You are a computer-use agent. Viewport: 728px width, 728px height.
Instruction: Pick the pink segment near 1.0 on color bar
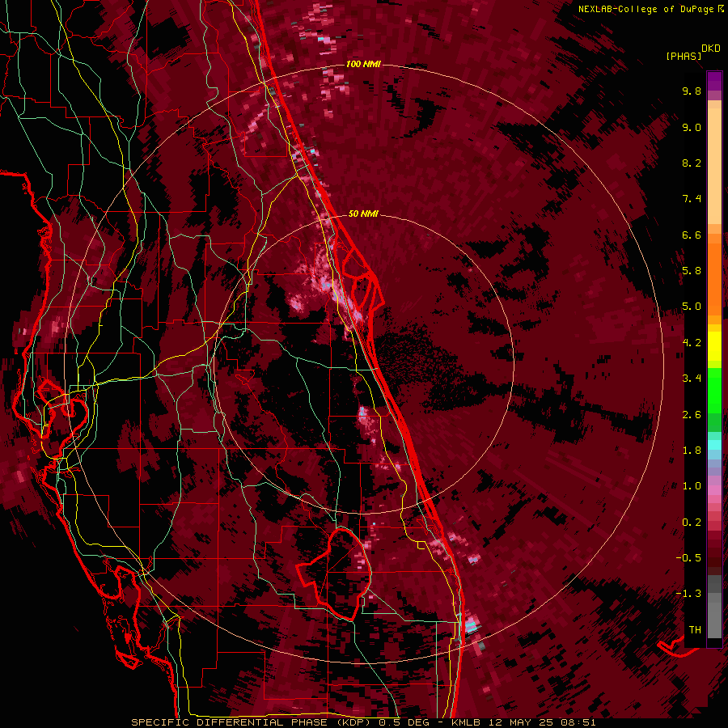[x=714, y=490]
